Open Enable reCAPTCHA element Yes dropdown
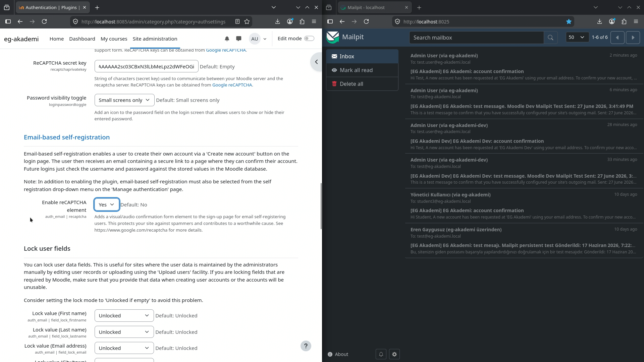 (107, 204)
